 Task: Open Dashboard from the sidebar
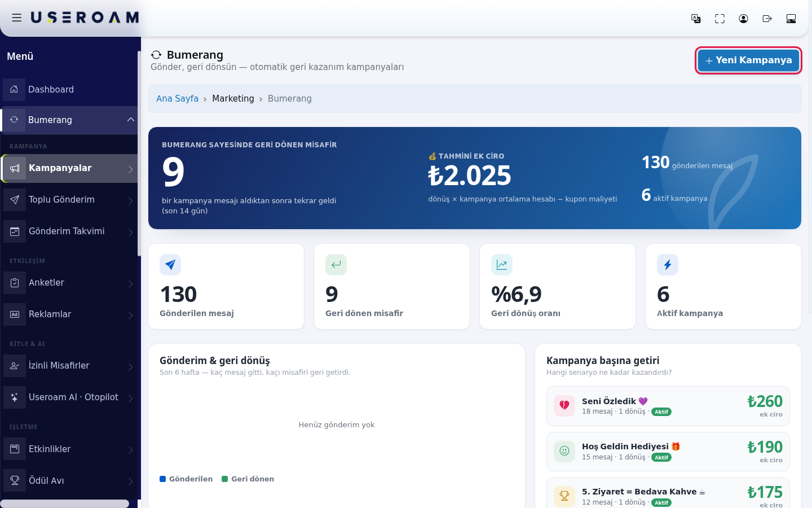click(x=69, y=89)
